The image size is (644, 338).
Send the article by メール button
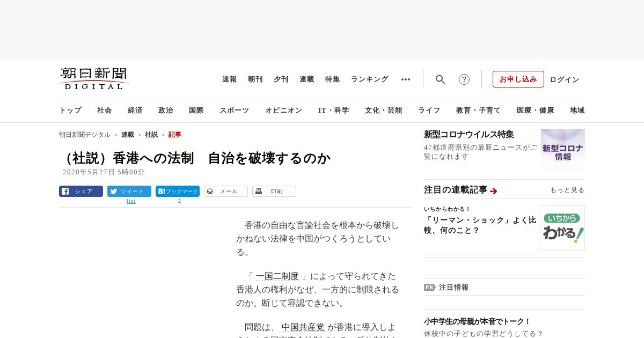pos(226,191)
